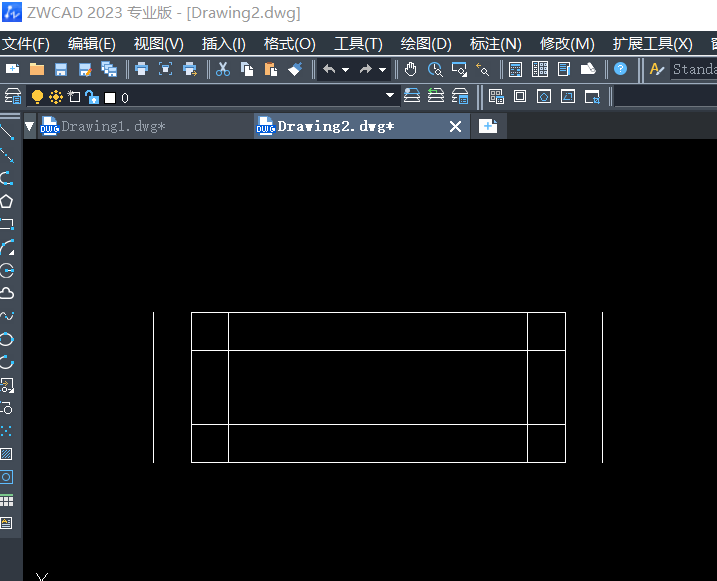The height and width of the screenshot is (581, 717).
Task: Select the Table tool
Action: [7, 501]
